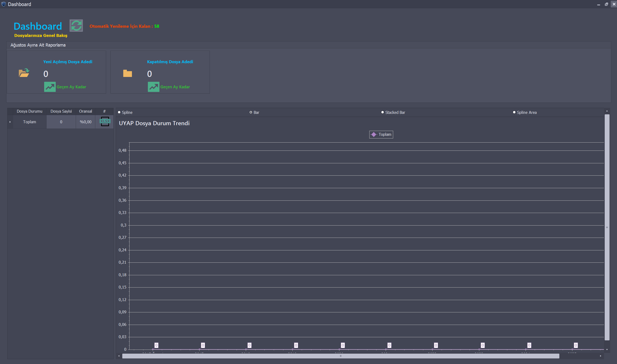Sort by Oransal column header

[86, 111]
